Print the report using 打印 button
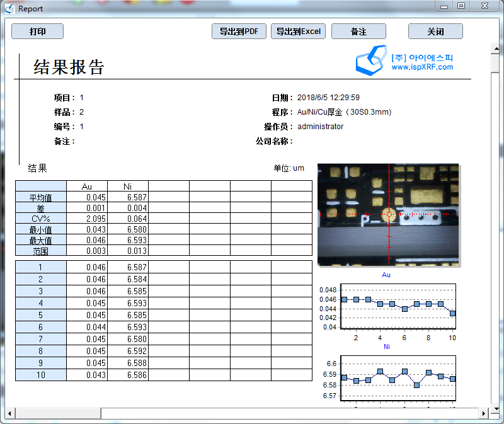The height and width of the screenshot is (424, 504). 37,31
